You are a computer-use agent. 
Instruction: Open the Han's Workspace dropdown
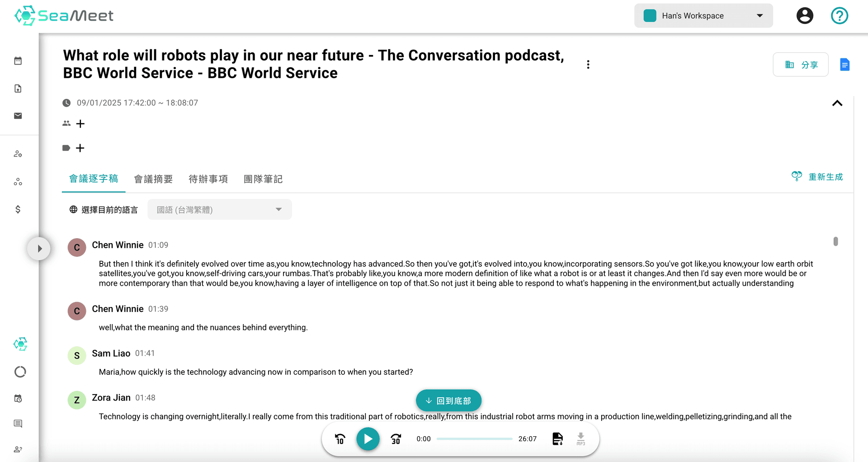click(x=703, y=16)
